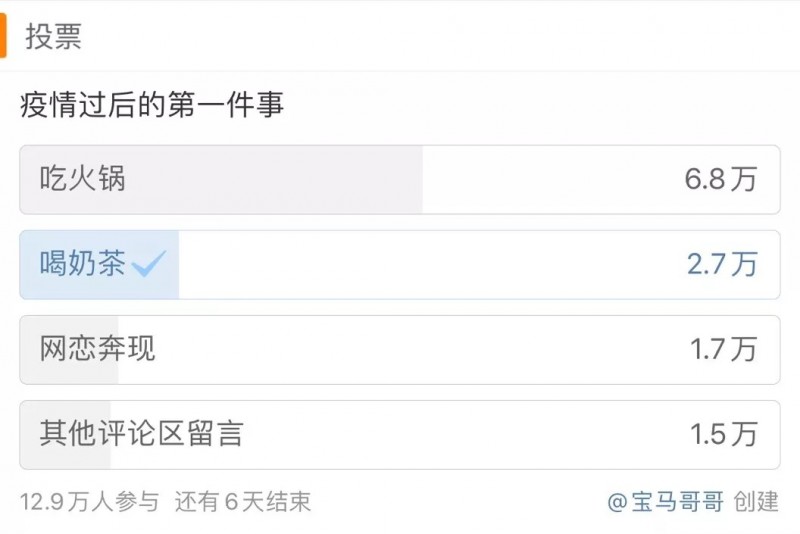This screenshot has width=800, height=534.
Task: Click the orange marker beside 投票 header
Action: coord(4,37)
